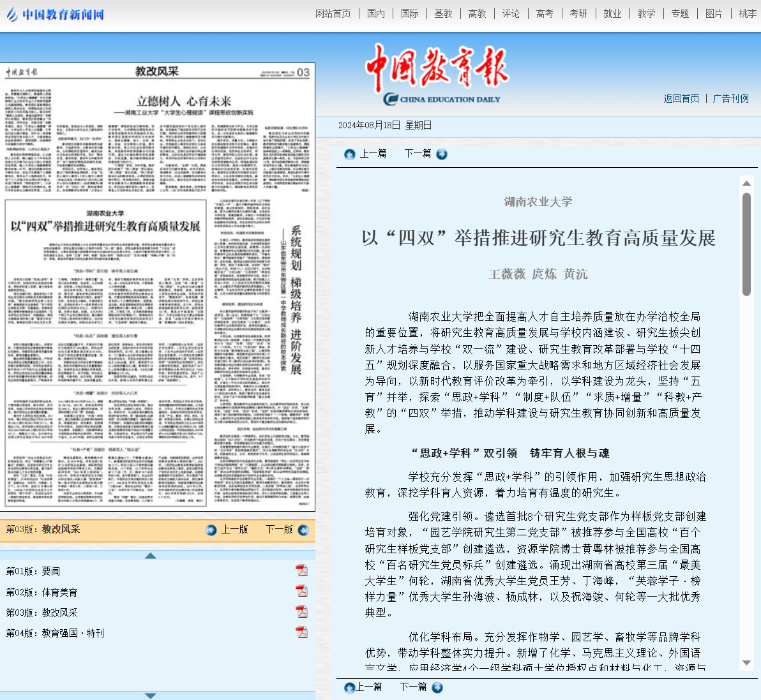Viewport: 761px width, 700px height.
Task: Click the 以“四双”举措 article block on the page image
Action: click(105, 353)
